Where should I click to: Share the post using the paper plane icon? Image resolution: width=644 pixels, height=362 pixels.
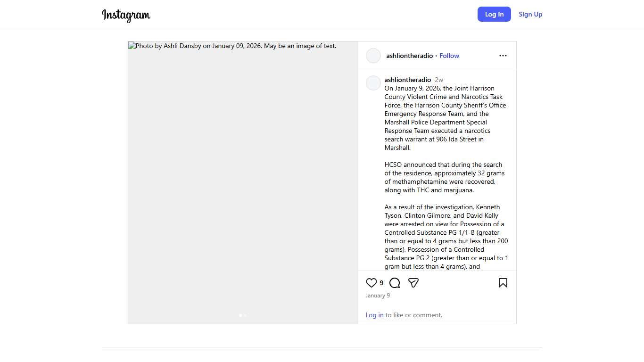tap(413, 283)
